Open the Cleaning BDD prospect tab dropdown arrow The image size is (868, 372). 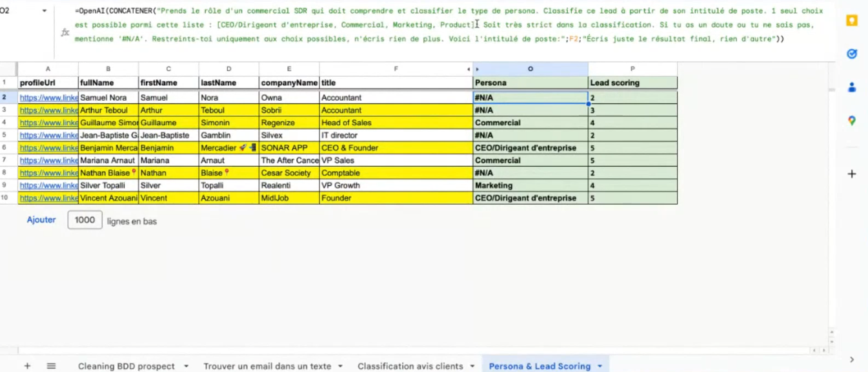(x=186, y=366)
